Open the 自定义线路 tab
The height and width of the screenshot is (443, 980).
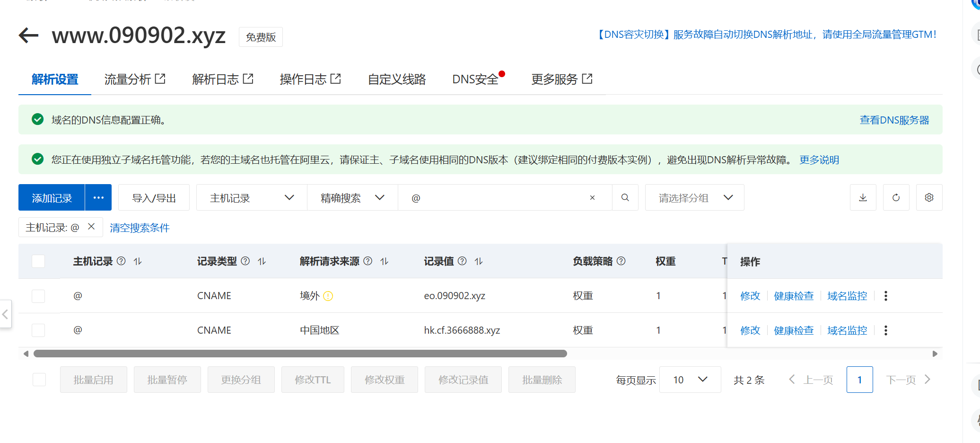click(x=397, y=79)
